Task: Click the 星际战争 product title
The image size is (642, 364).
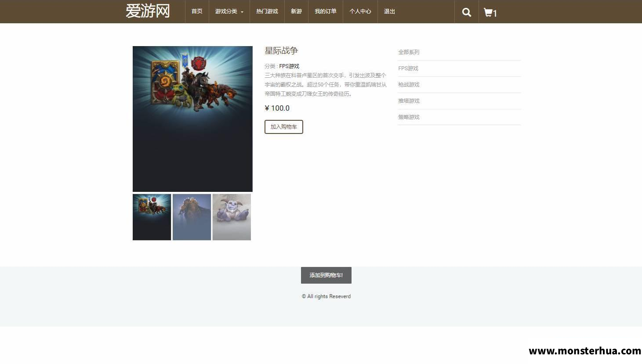Action: pyautogui.click(x=281, y=51)
